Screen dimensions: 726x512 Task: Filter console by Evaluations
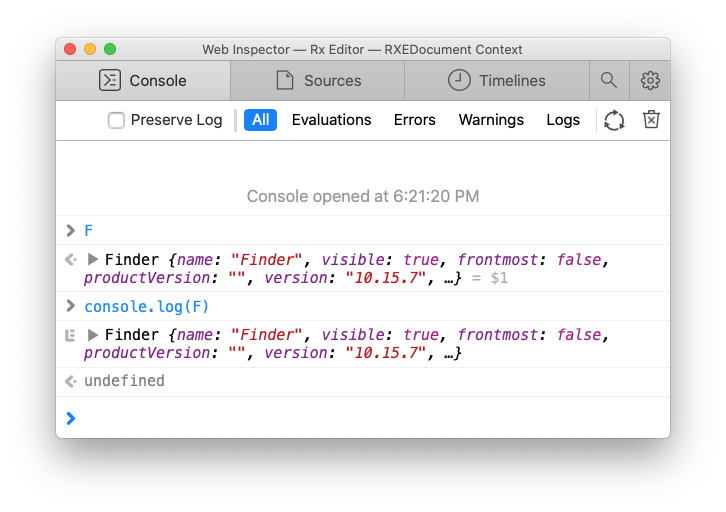[x=332, y=120]
